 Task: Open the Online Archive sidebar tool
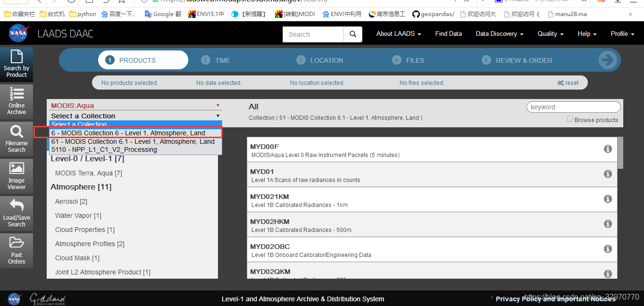[17, 101]
